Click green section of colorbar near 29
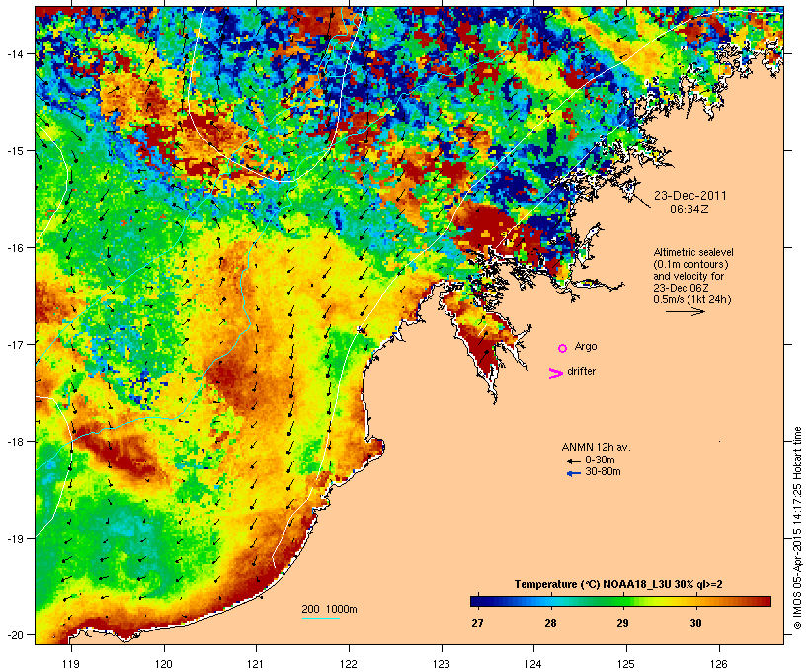This screenshot has height=672, width=810. click(622, 601)
